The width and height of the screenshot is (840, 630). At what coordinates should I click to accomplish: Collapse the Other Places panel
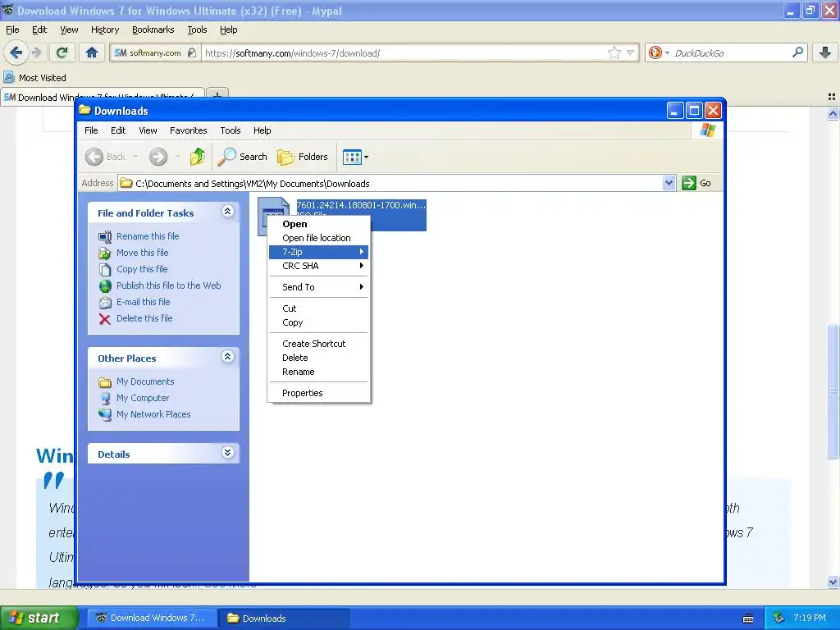tap(228, 356)
